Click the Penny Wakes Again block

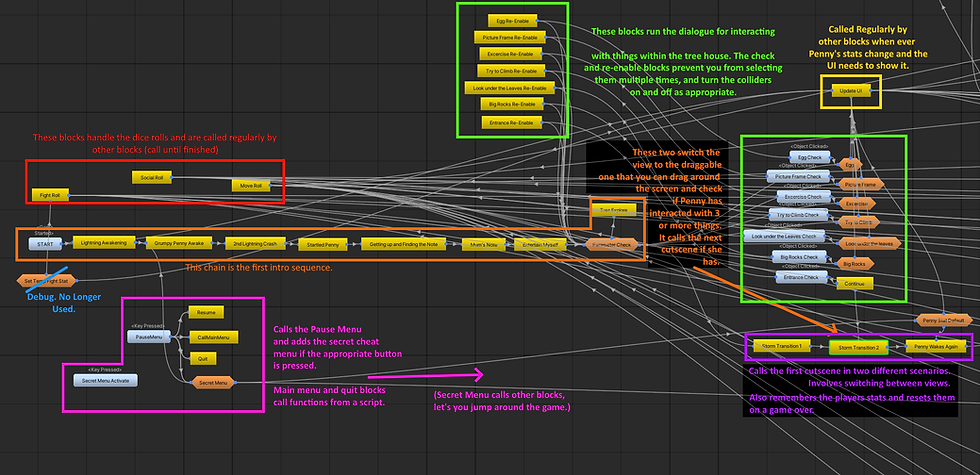935,346
